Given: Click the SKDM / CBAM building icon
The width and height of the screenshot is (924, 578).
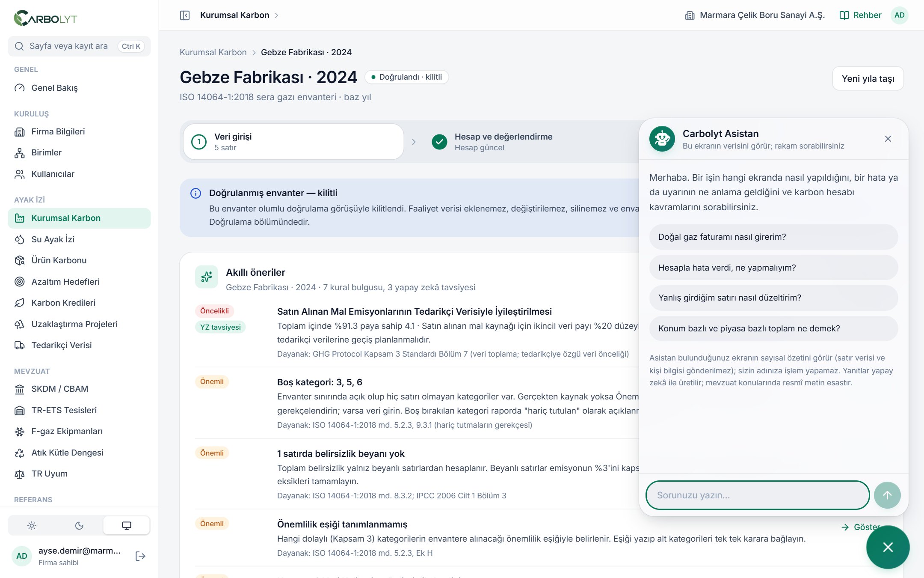Looking at the screenshot, I should pos(20,389).
